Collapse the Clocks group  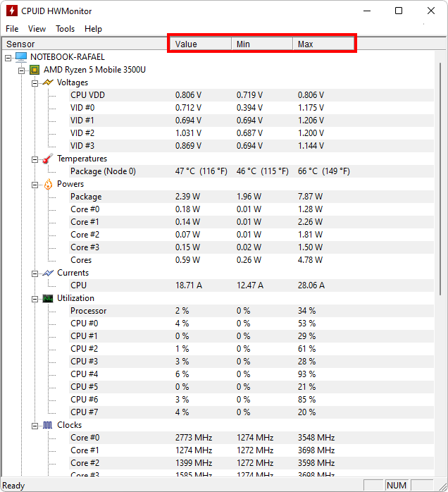pyautogui.click(x=35, y=426)
